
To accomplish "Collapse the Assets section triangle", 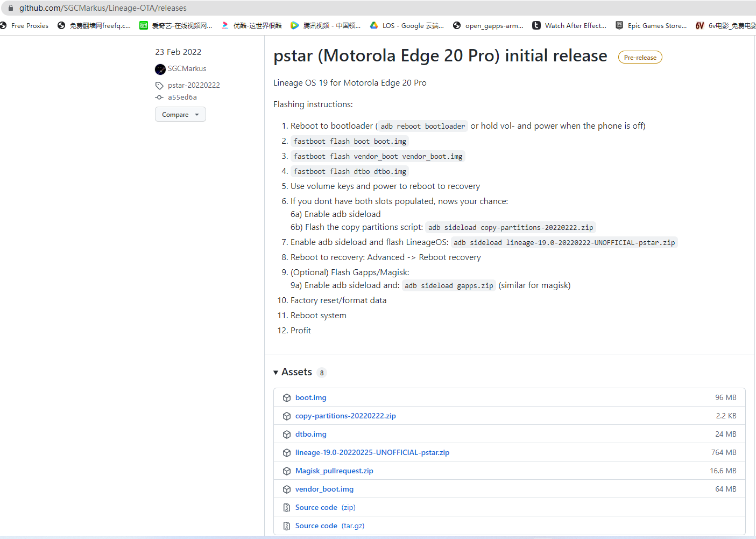I will 276,373.
